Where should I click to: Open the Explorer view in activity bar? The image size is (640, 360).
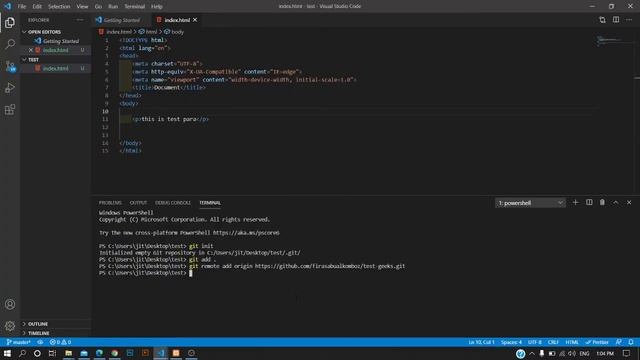pos(10,22)
